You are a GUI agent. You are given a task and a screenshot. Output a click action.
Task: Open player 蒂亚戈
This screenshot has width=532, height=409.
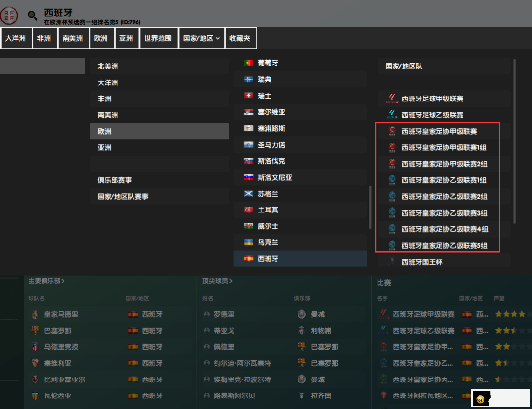[x=224, y=330]
